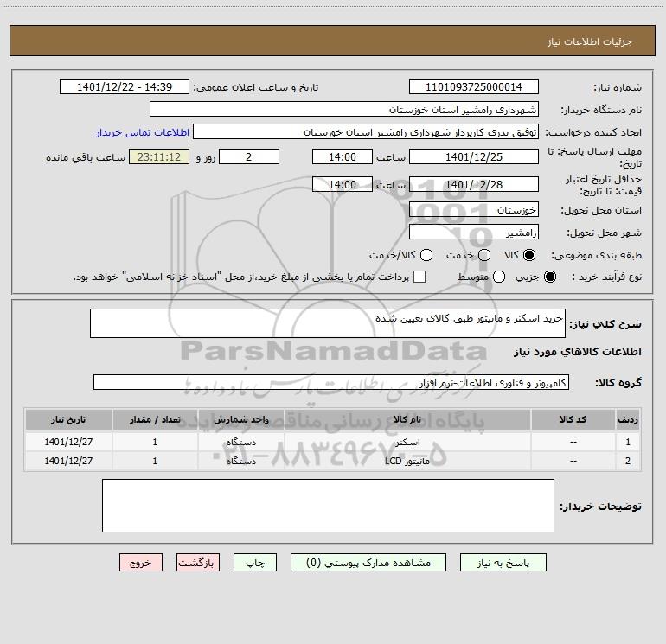This screenshot has height=644, width=666.
Task: Click the requester field توفیق بدری کارپرداز
Action: (366, 131)
